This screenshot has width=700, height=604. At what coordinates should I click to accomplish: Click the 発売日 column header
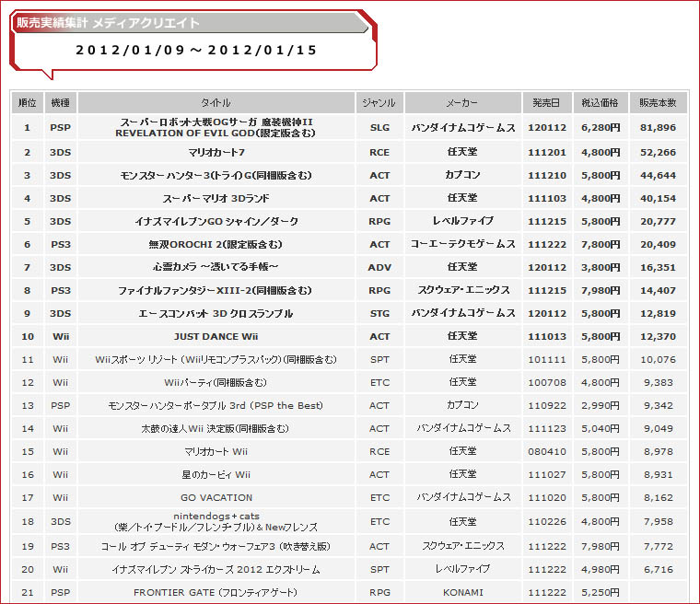[x=547, y=103]
